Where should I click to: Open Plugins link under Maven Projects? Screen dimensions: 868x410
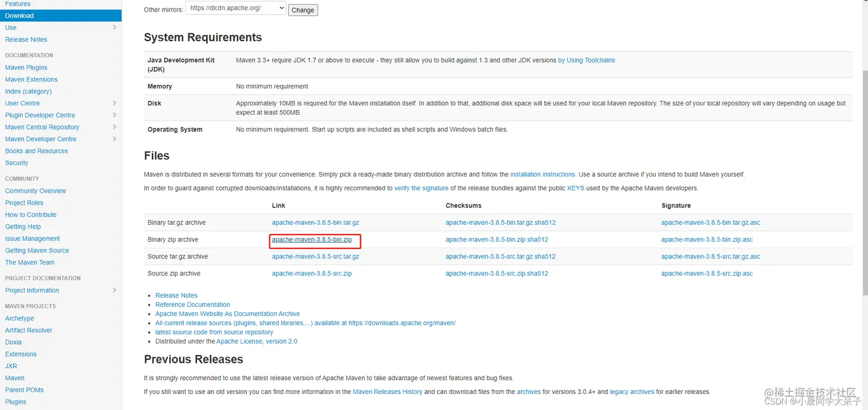point(15,402)
